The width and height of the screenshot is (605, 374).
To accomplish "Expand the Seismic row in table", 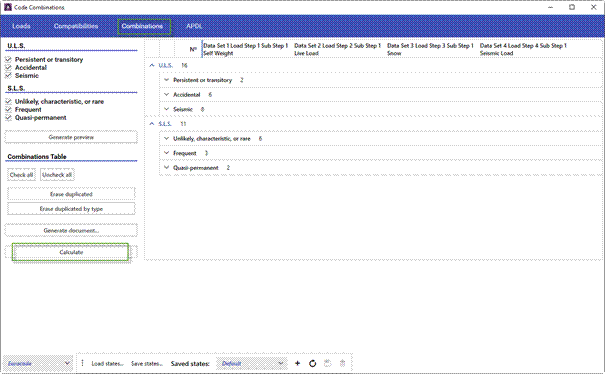I will (x=167, y=109).
